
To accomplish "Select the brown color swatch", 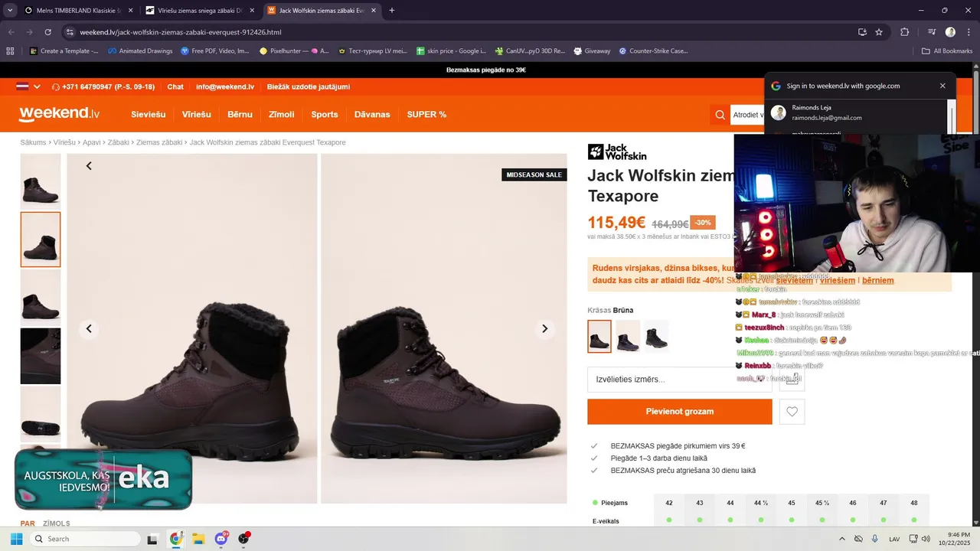I will click(599, 336).
